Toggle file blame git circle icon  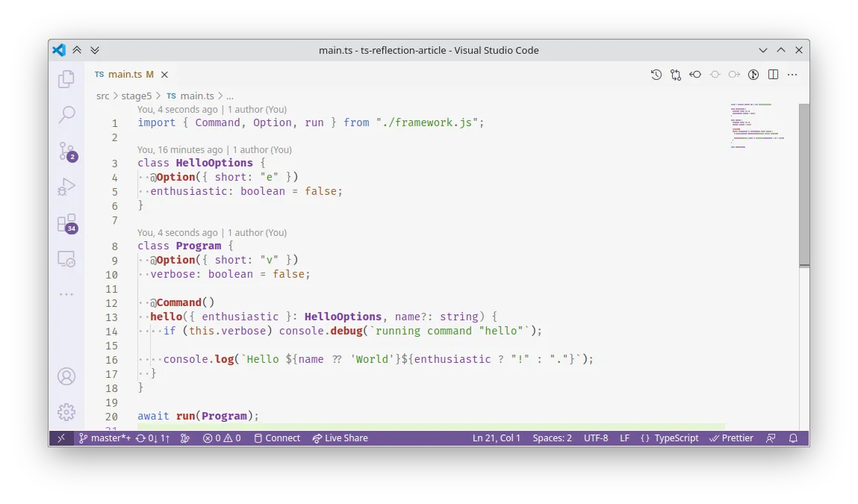pyautogui.click(x=753, y=75)
